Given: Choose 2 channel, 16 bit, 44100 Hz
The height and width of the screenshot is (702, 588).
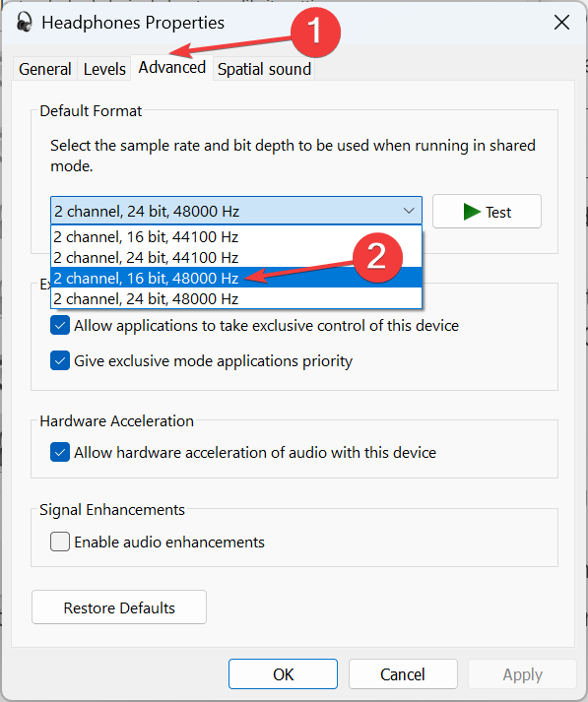Looking at the screenshot, I should pos(236,236).
